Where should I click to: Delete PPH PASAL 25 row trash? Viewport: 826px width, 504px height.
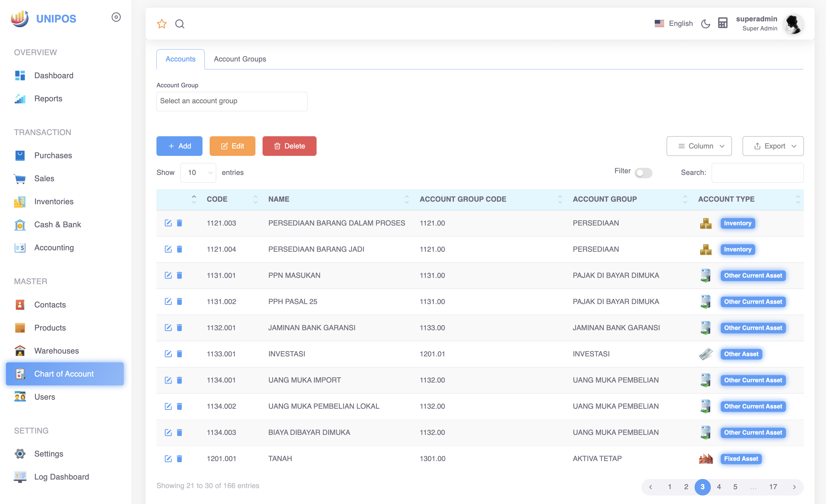(x=179, y=301)
